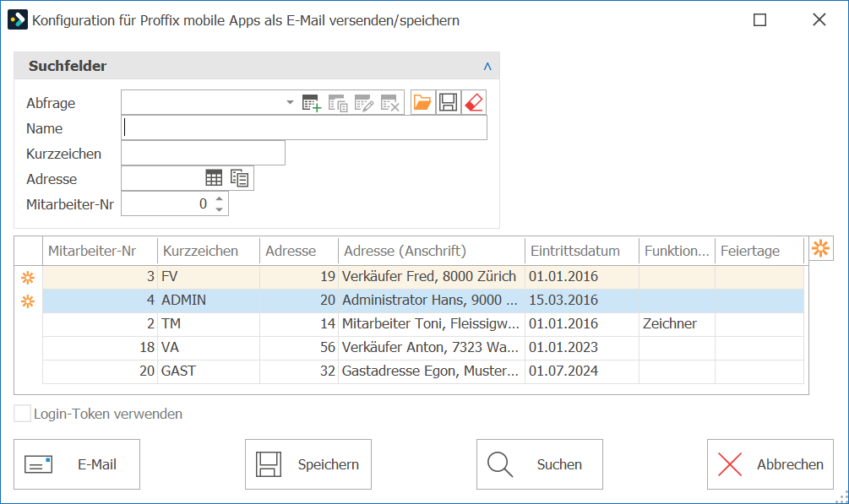This screenshot has height=504, width=849.
Task: Focus the Name search field
Action: pos(304,127)
